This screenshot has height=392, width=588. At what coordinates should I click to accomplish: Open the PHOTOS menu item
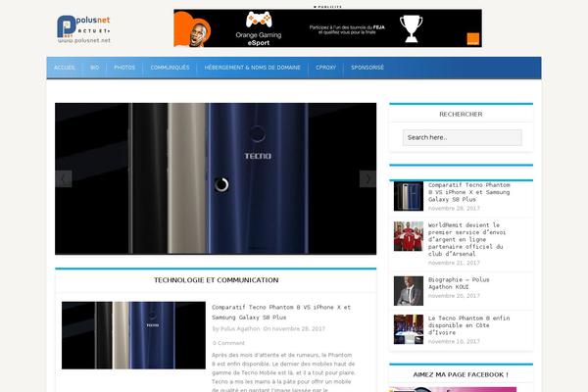(124, 68)
